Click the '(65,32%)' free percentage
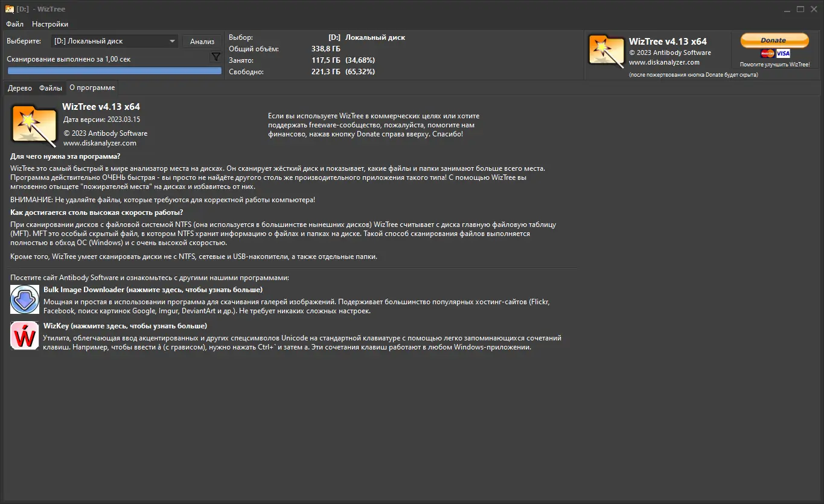Viewport: 824px width, 504px height. coord(360,72)
